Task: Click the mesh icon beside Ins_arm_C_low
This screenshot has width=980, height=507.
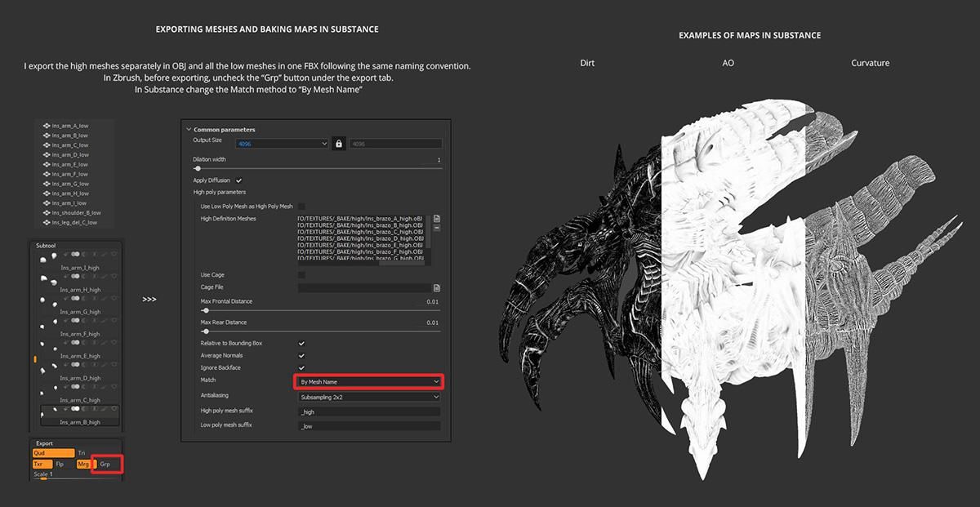Action: click(x=47, y=145)
